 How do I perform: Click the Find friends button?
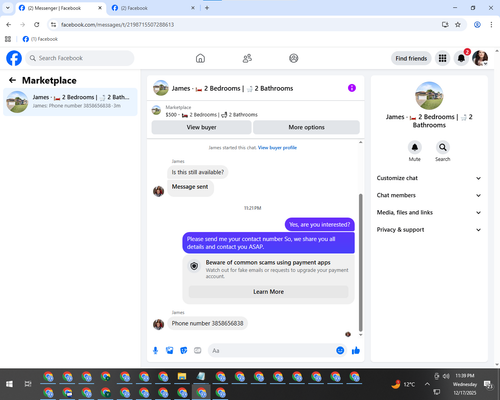(411, 58)
